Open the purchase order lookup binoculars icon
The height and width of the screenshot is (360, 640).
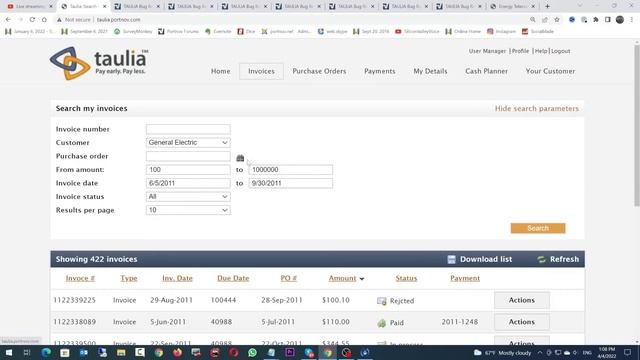240,158
